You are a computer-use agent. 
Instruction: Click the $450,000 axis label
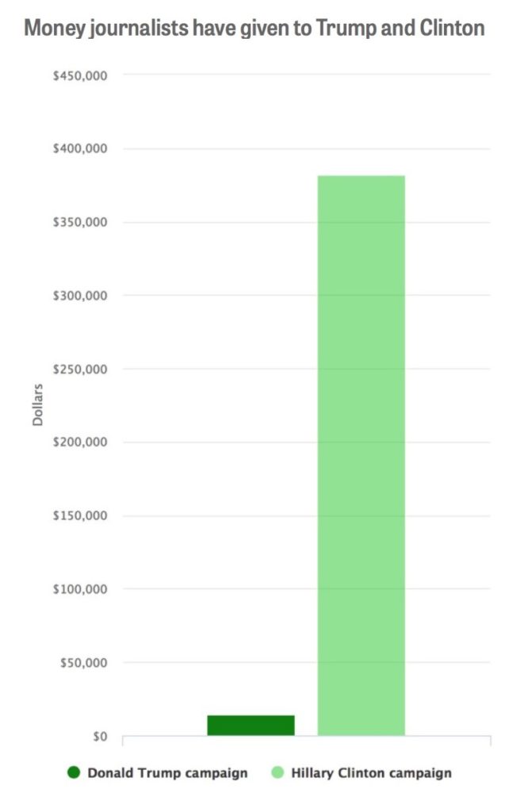(79, 75)
